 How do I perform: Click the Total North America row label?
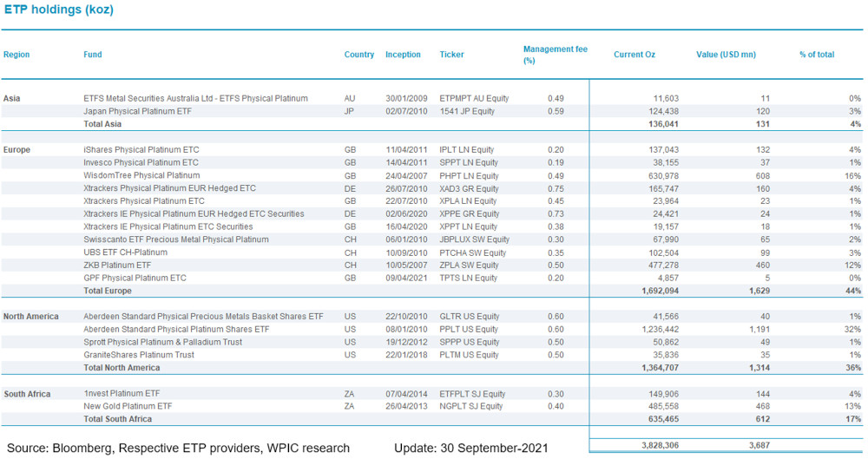(x=122, y=368)
